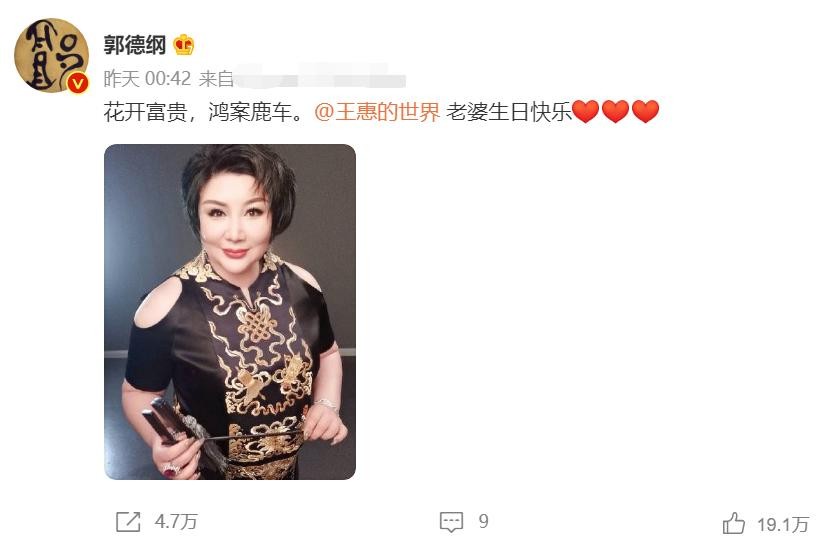Click the gold crown membership icon
831x550 pixels.
(x=183, y=45)
